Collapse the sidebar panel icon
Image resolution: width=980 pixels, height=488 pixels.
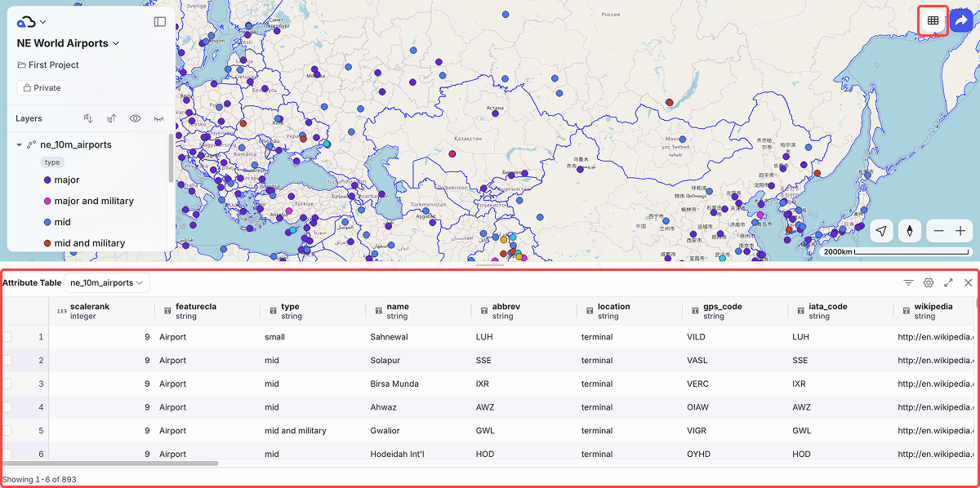160,22
